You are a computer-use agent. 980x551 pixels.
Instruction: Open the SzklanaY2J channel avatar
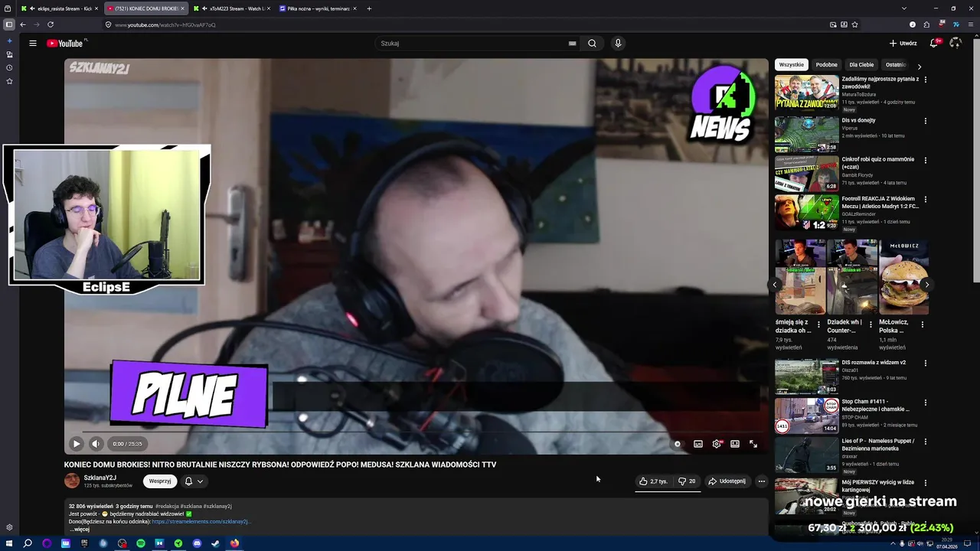coord(72,481)
